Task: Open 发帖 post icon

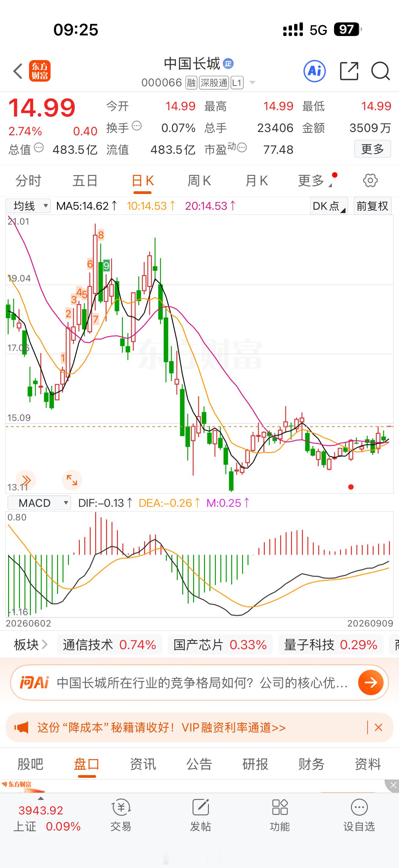Action: click(200, 807)
